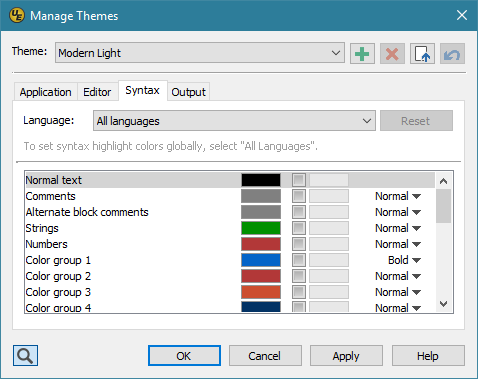This screenshot has width=478, height=379.
Task: Switch to the Output tab
Action: [189, 92]
